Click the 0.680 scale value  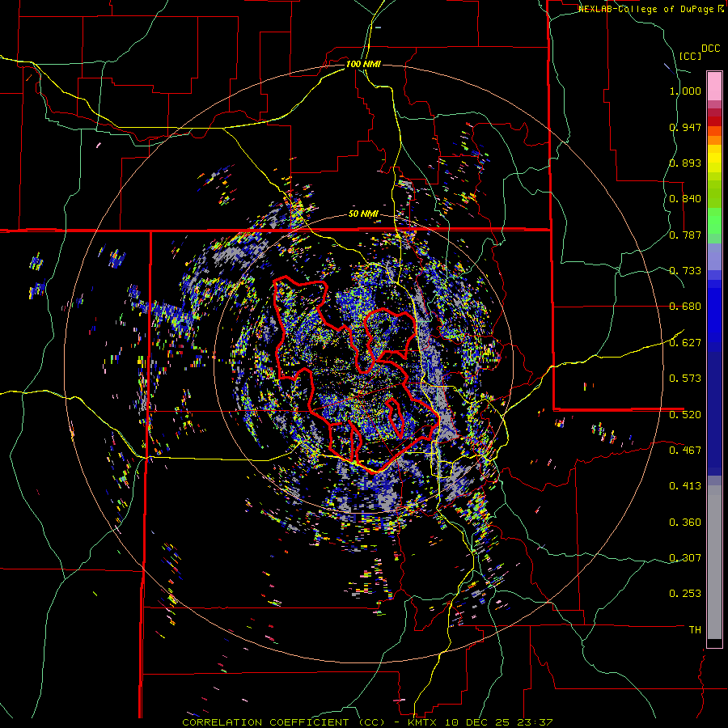point(685,307)
